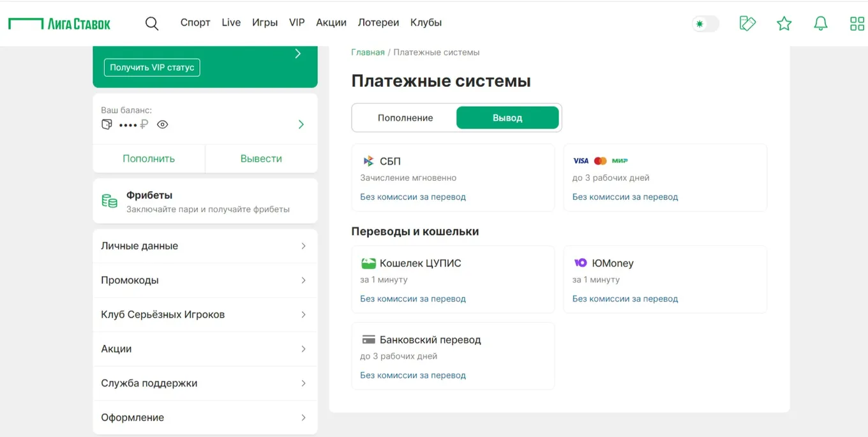Click the search magnifier icon

152,24
